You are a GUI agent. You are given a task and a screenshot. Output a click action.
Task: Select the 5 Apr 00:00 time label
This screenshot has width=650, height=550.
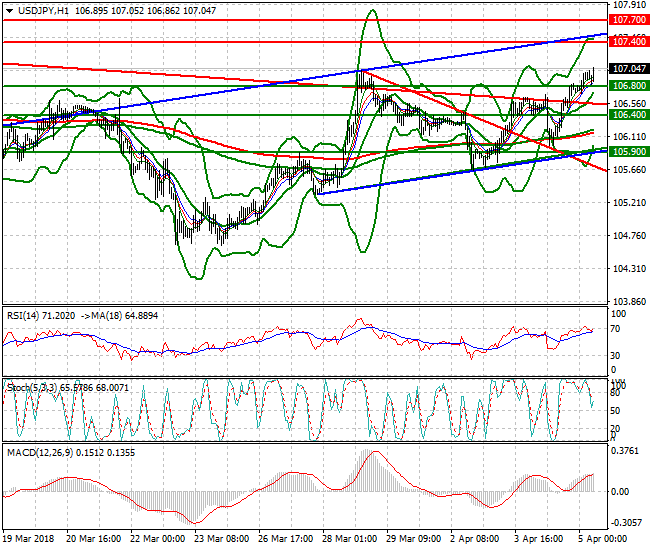[602, 539]
